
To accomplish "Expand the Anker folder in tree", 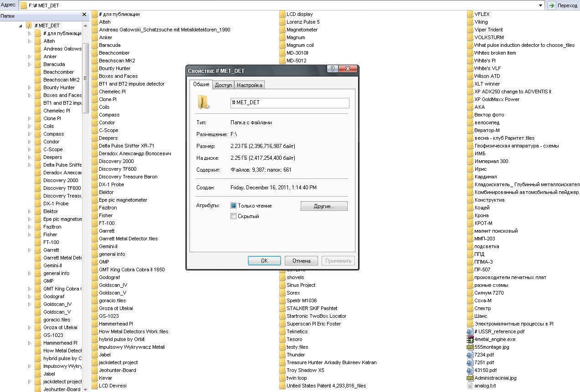I will 30,56.
